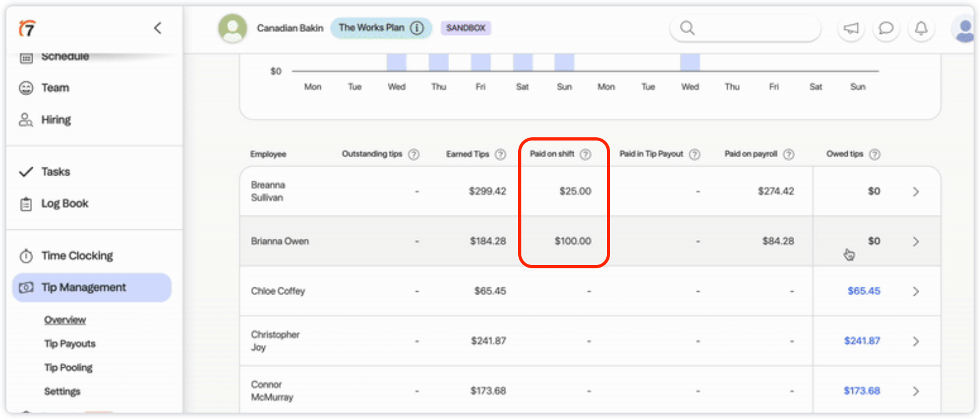This screenshot has width=980, height=419.
Task: Click Connor McMurray's owed tips $173.68
Action: pyautogui.click(x=861, y=391)
